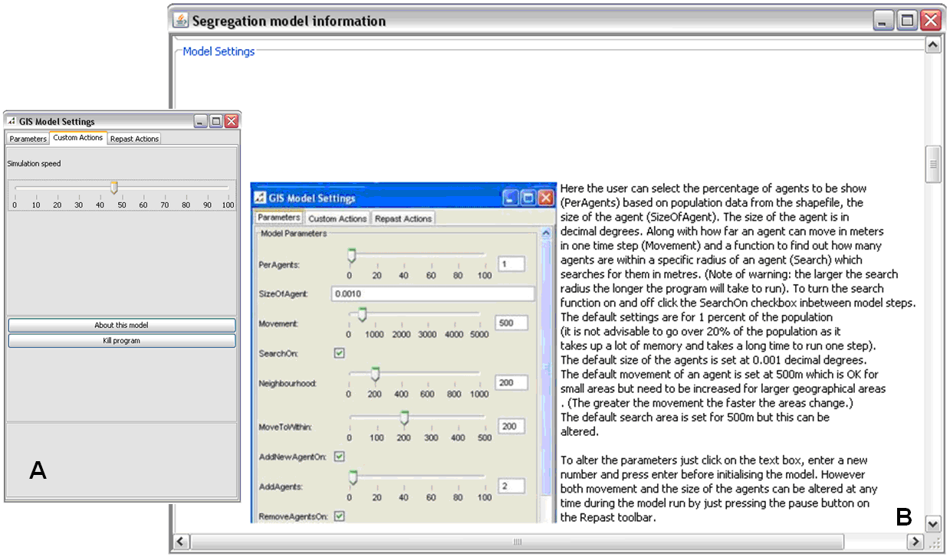Minimize the Segregation model information window
950x560 pixels.
tap(883, 21)
